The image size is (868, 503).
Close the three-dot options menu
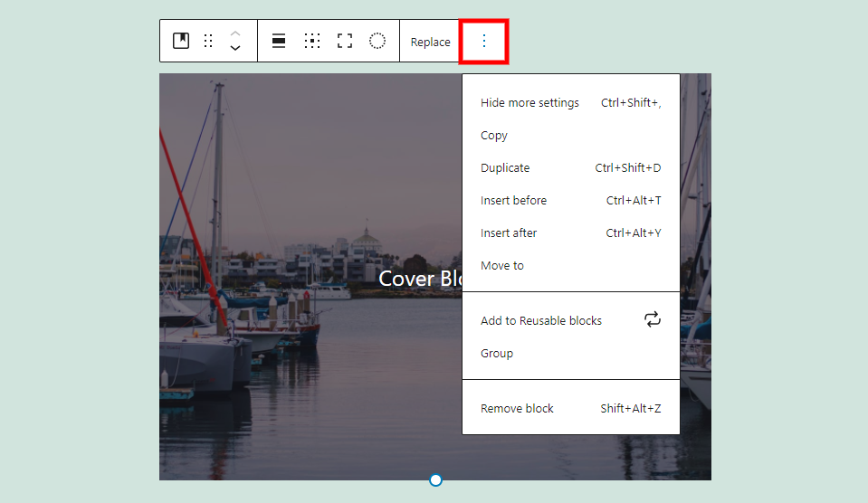(x=483, y=41)
